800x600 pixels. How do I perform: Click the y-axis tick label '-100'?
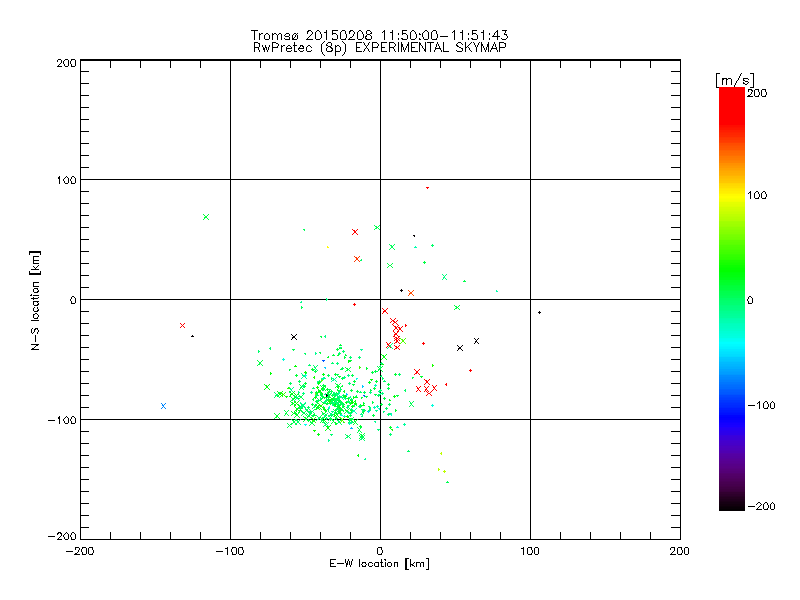(x=62, y=420)
